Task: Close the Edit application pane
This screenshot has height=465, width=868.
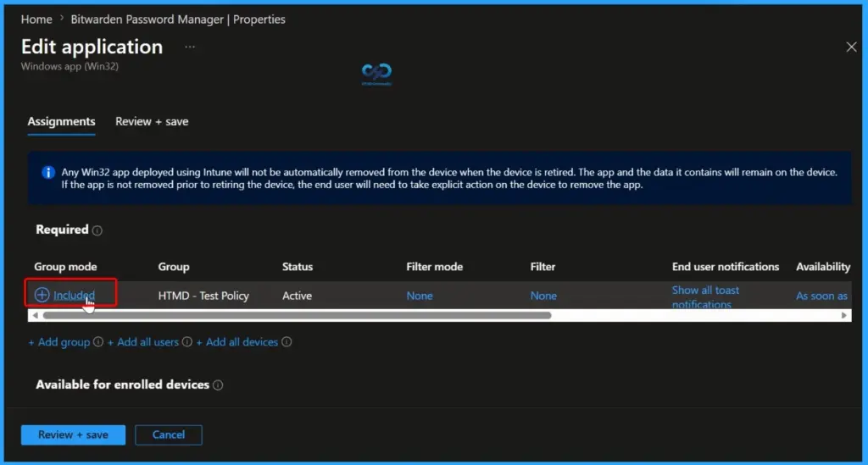Action: coord(851,47)
